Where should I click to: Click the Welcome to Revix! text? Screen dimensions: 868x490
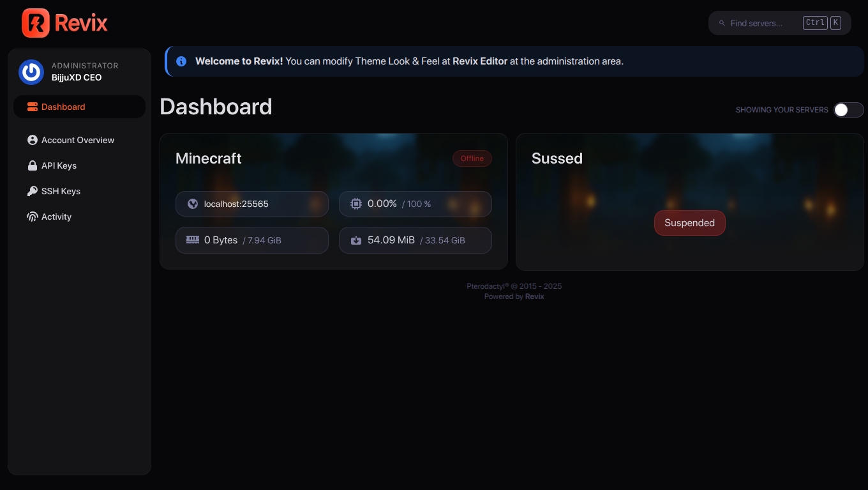(239, 61)
